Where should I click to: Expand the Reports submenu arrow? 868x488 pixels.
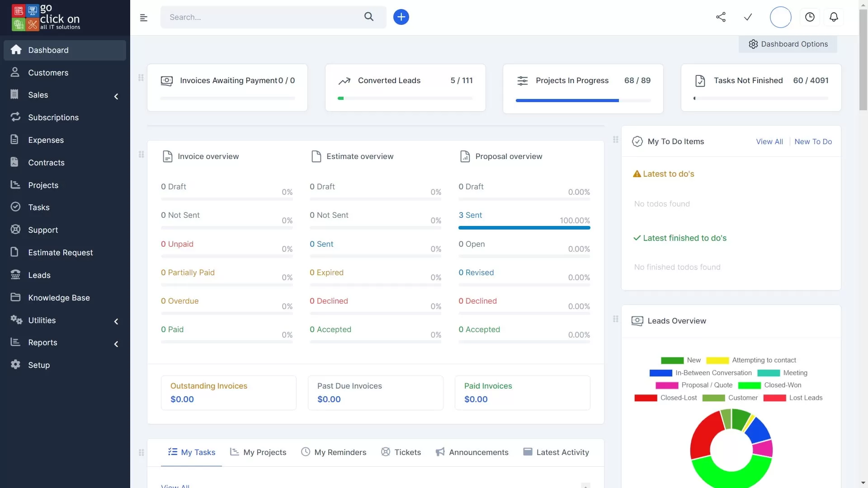point(116,344)
